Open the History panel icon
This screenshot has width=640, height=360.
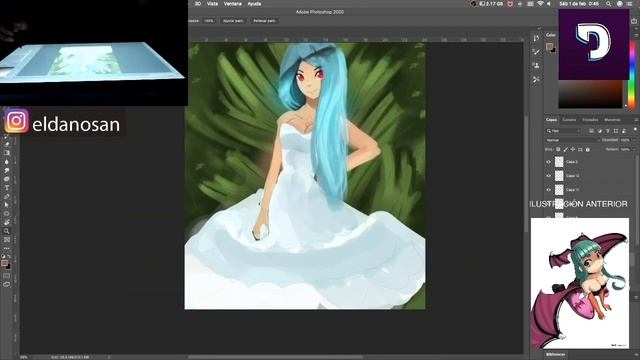[536, 38]
